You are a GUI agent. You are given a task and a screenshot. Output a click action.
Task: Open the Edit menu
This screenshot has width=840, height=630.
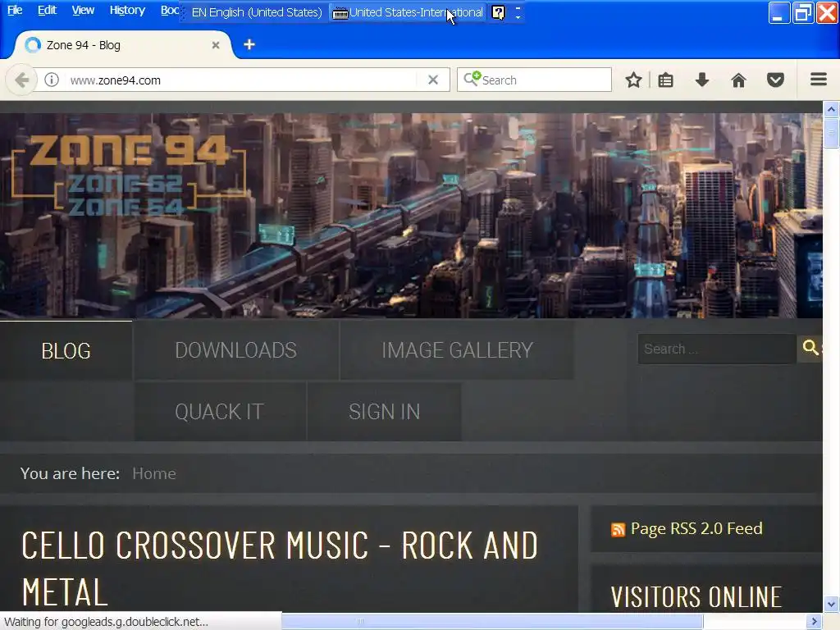coord(47,10)
